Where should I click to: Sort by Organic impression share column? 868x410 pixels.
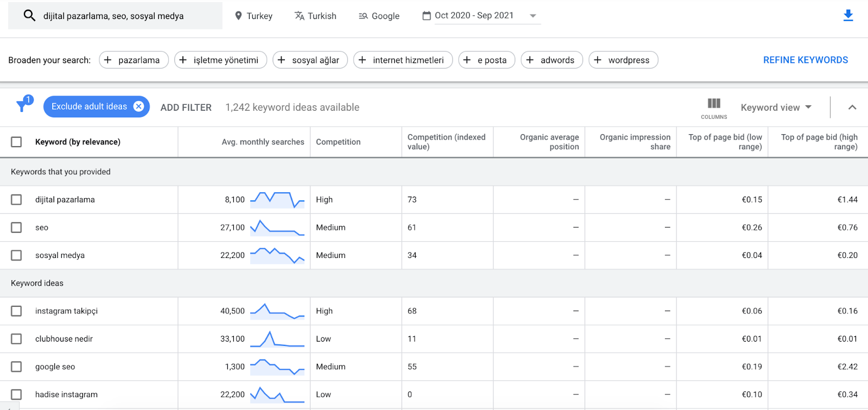coord(635,142)
